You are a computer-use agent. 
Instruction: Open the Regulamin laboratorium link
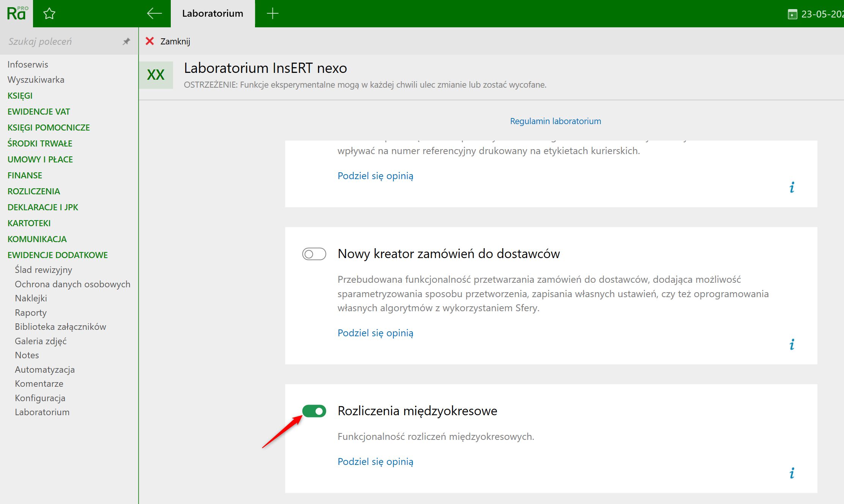pyautogui.click(x=555, y=121)
